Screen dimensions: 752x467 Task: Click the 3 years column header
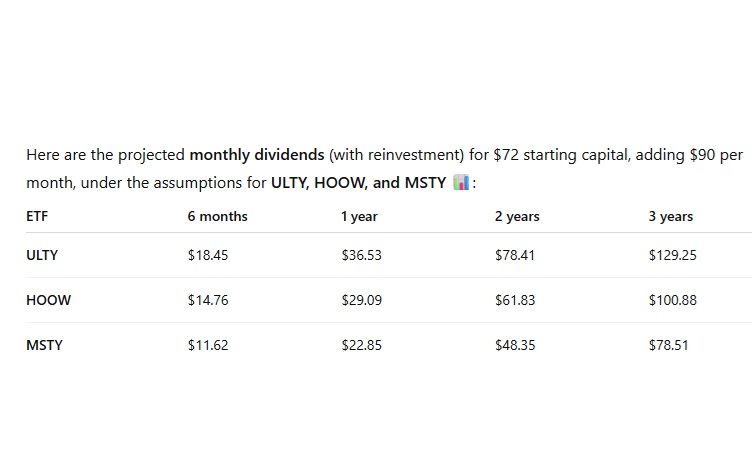click(x=670, y=216)
